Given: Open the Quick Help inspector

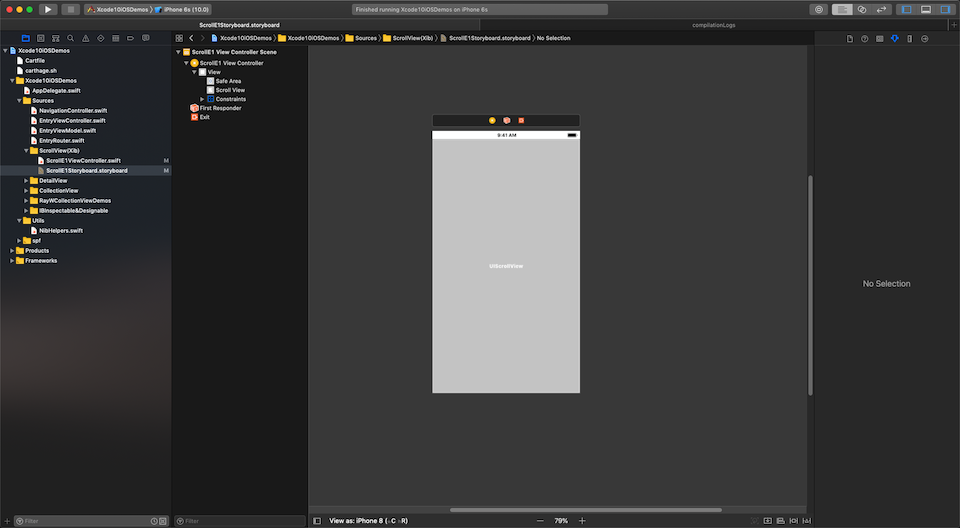Looking at the screenshot, I should pos(865,38).
